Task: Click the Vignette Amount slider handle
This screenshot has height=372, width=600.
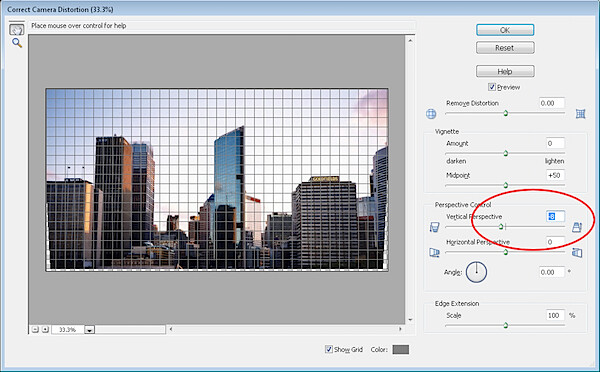Action: tap(505, 153)
